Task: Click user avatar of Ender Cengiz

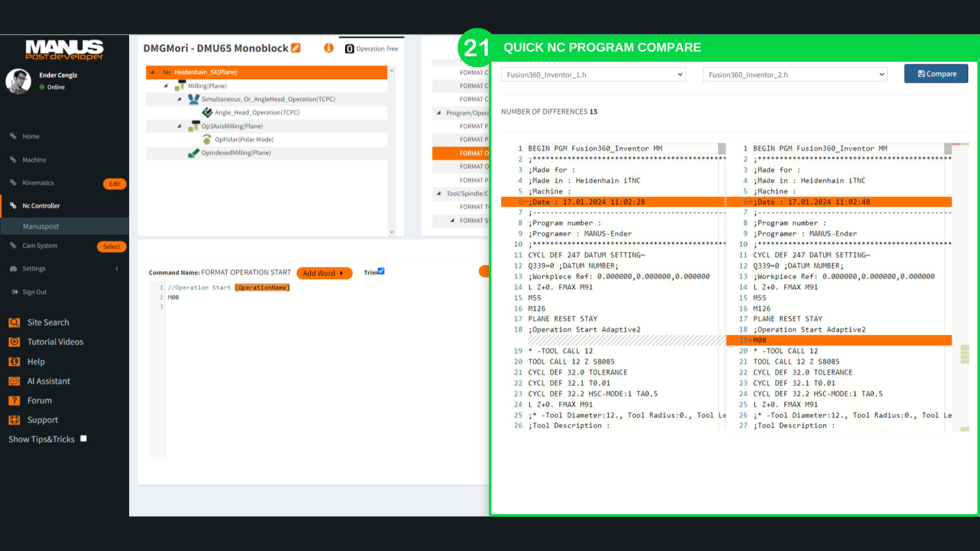Action: 18,81
